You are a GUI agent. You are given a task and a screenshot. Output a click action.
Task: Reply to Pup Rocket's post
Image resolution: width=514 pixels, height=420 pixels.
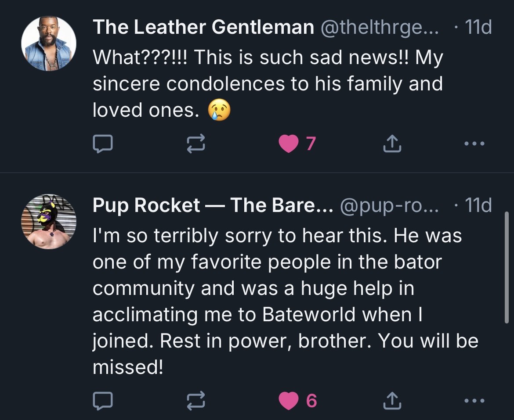coord(103,401)
